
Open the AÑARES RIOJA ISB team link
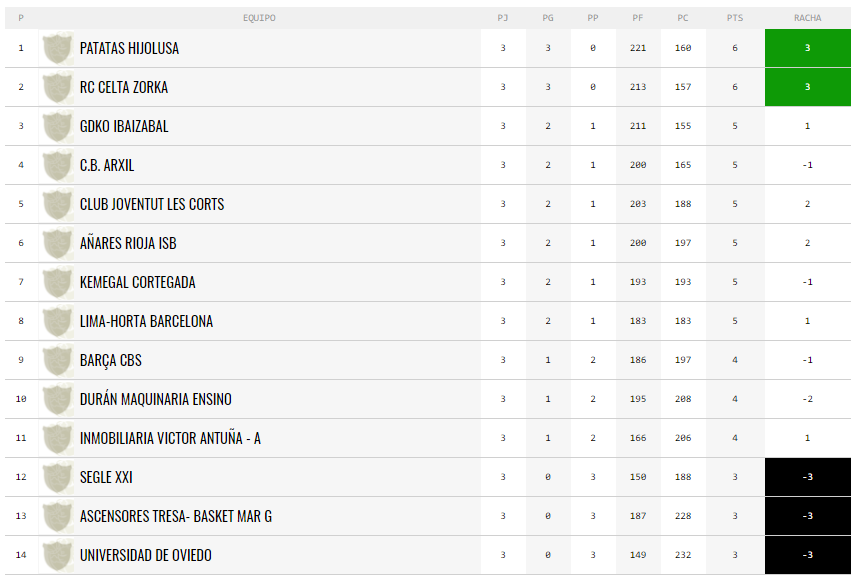(x=128, y=243)
